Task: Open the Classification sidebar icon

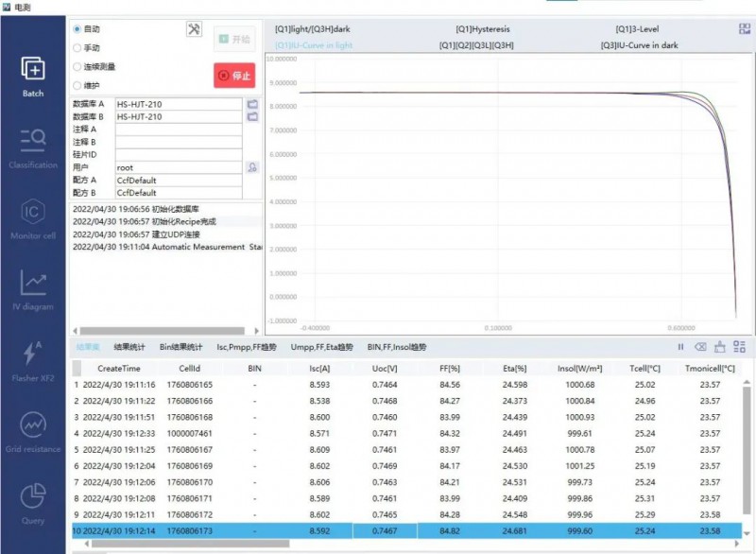Action: tap(33, 147)
